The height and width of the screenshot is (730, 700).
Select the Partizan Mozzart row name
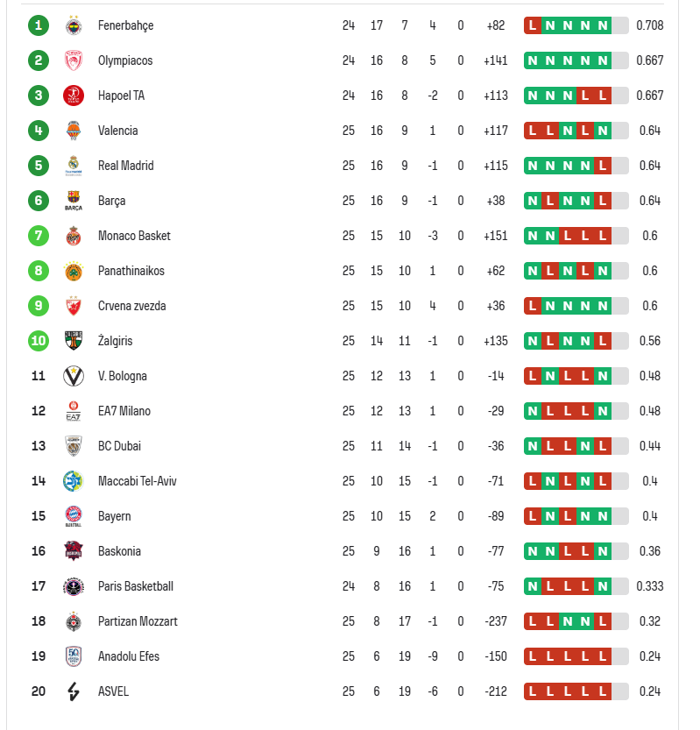138,621
